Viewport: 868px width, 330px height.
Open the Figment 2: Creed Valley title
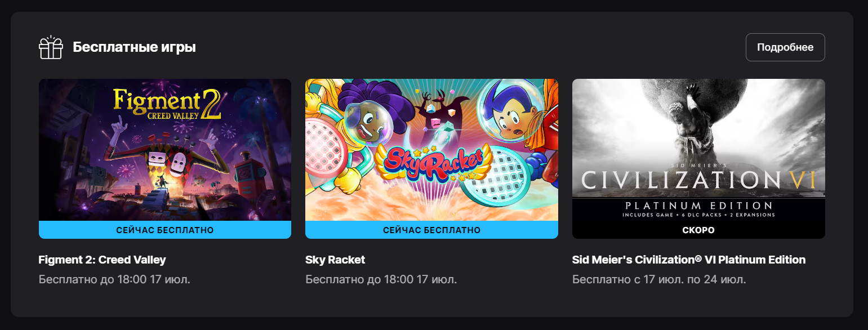102,260
